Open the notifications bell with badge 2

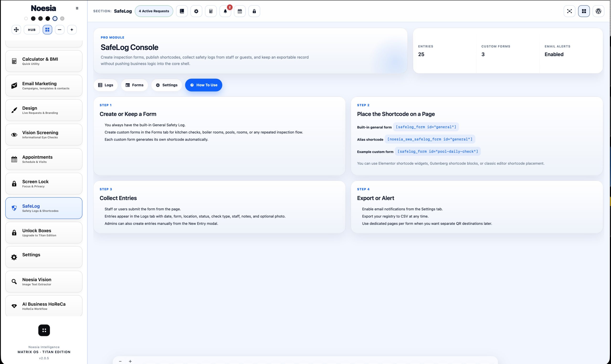click(x=225, y=11)
